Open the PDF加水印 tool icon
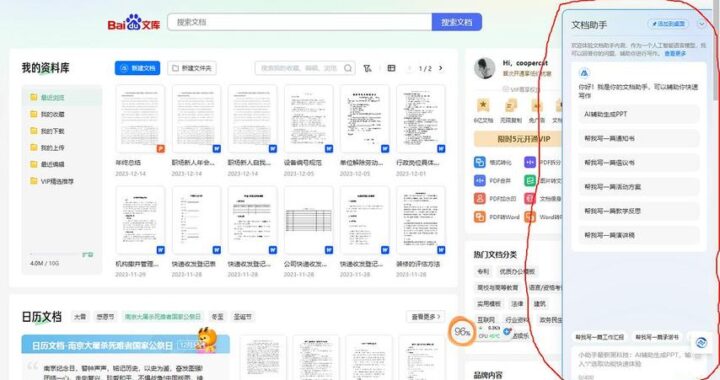This screenshot has width=720, height=380. [479, 198]
